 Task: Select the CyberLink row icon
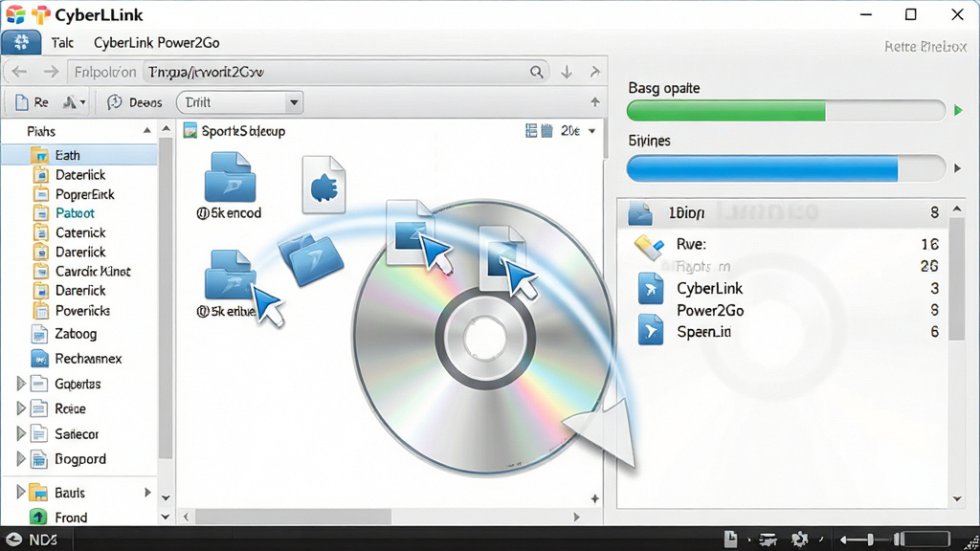point(650,289)
